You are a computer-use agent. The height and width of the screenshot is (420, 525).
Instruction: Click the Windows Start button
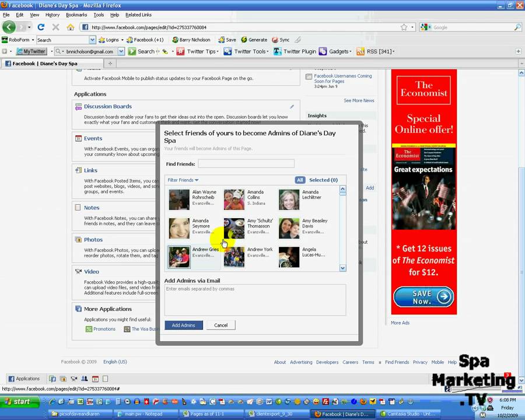[x=19, y=401]
